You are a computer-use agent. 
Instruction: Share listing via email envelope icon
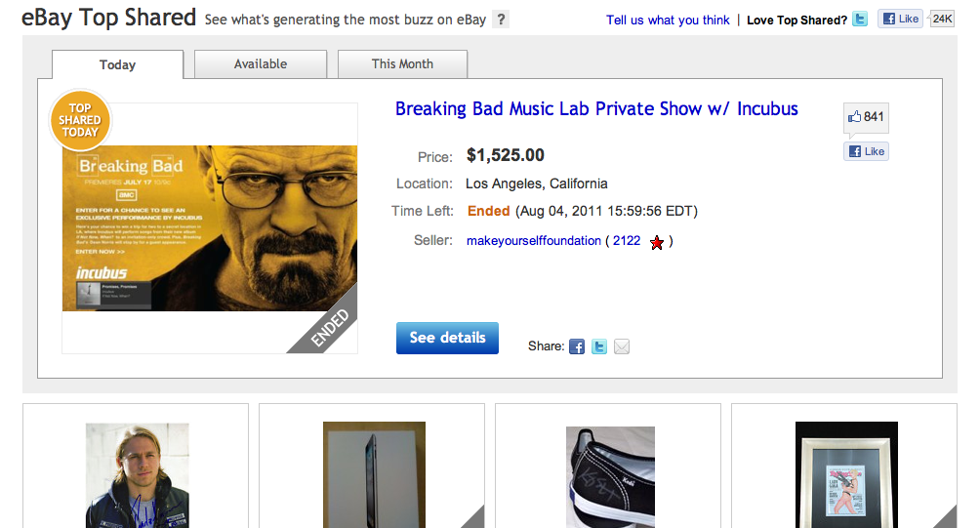[622, 346]
